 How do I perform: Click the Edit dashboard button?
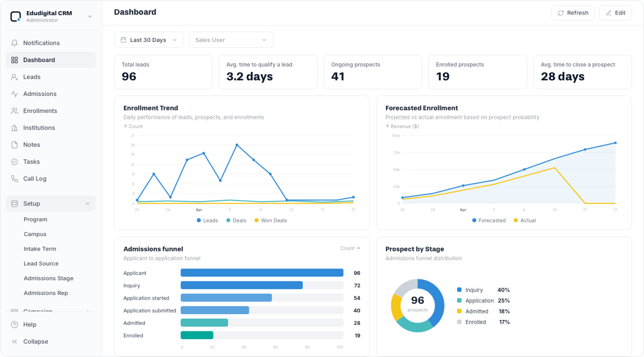coord(615,13)
